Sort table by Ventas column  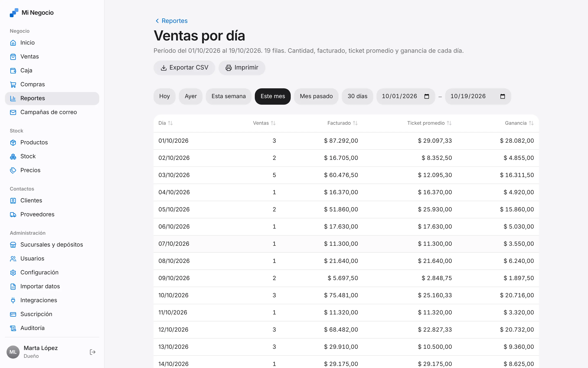(264, 123)
